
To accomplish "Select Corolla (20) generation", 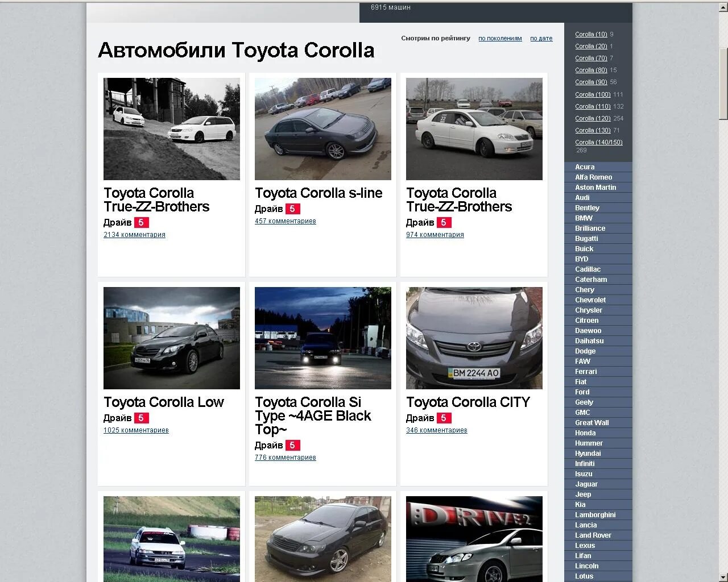I will coord(591,47).
